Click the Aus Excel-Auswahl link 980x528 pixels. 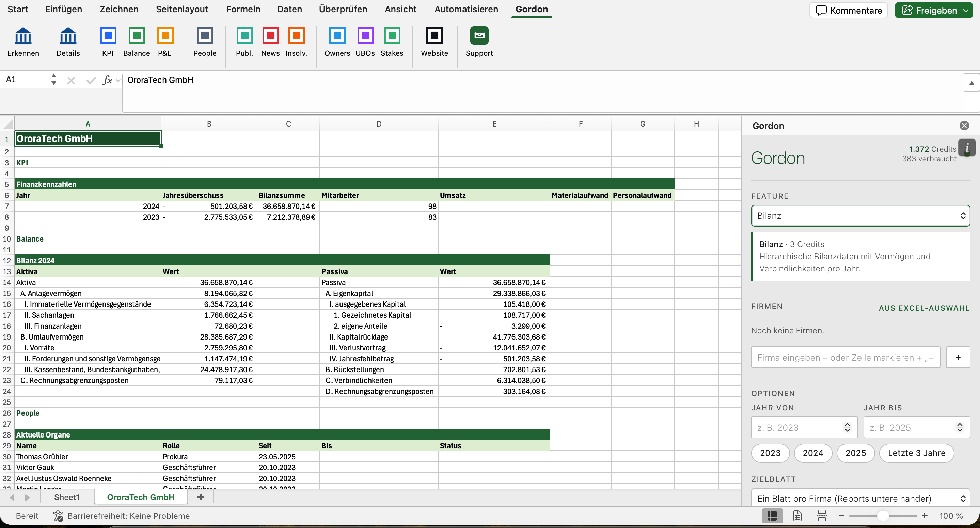[x=924, y=308]
